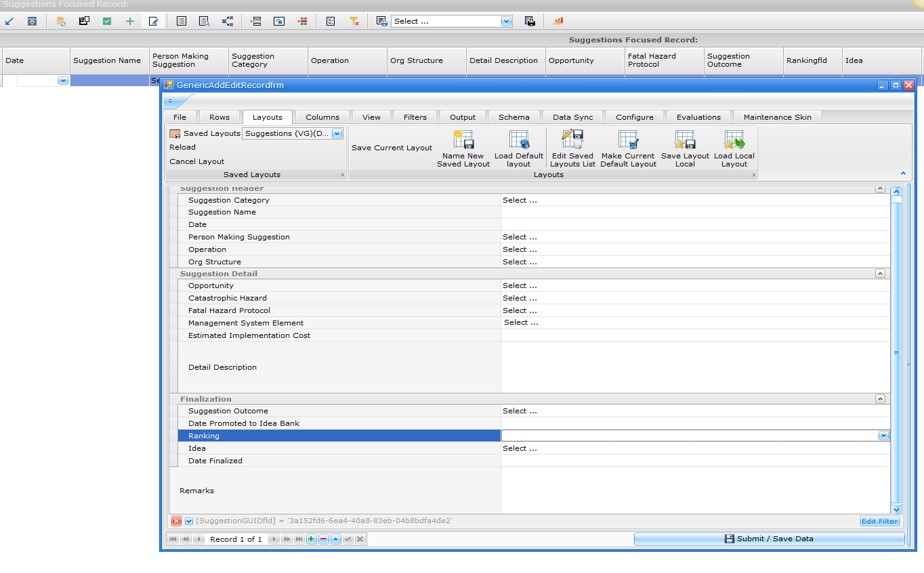Click the Make Current Default Layout icon
Image resolution: width=924 pixels, height=573 pixels.
click(x=628, y=140)
